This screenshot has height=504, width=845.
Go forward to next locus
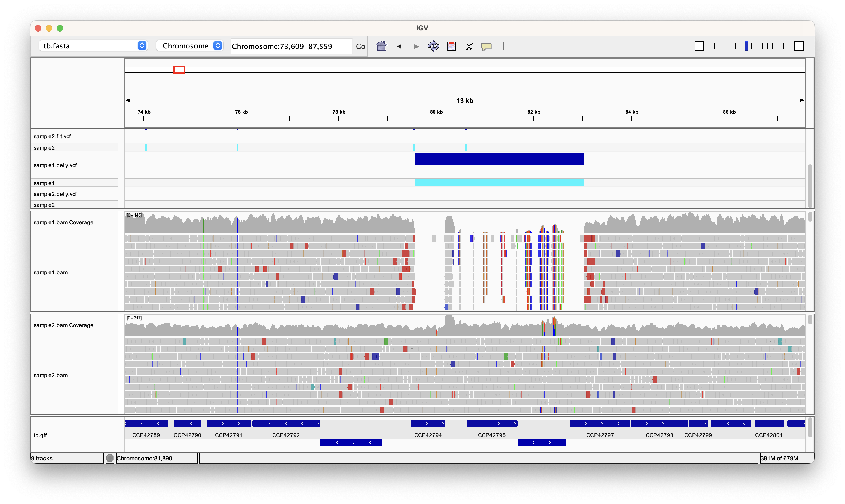tap(417, 46)
